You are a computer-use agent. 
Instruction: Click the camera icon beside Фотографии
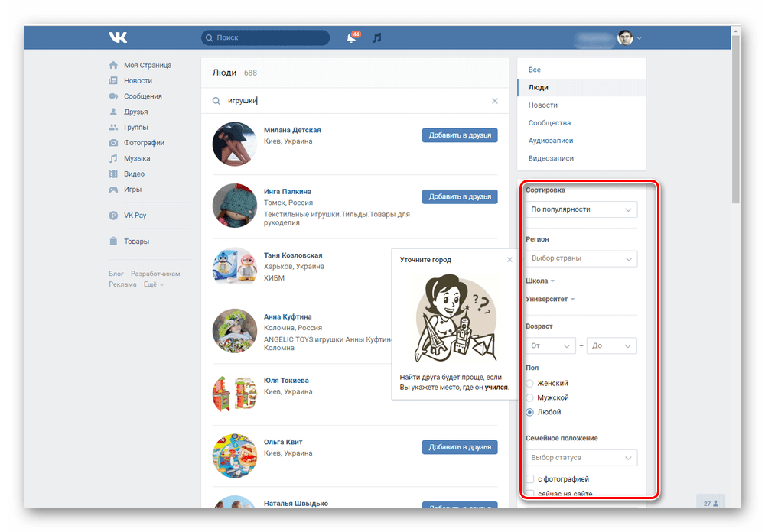click(113, 143)
